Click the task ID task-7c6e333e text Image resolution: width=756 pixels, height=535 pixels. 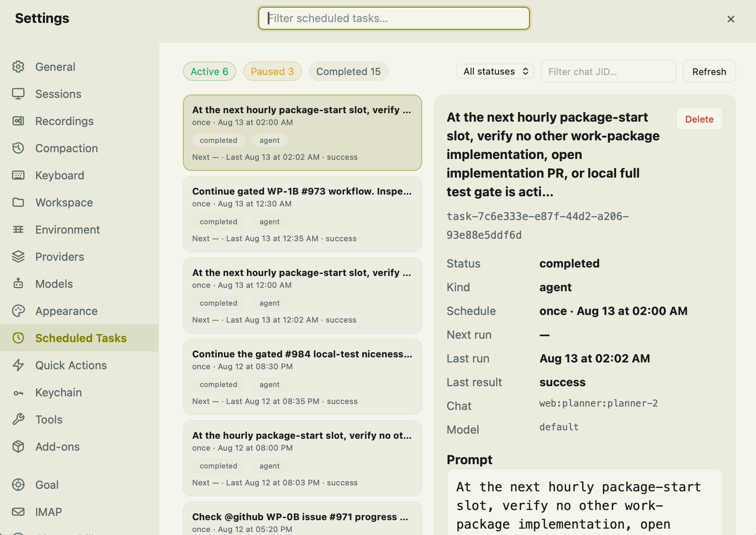pyautogui.click(x=538, y=226)
